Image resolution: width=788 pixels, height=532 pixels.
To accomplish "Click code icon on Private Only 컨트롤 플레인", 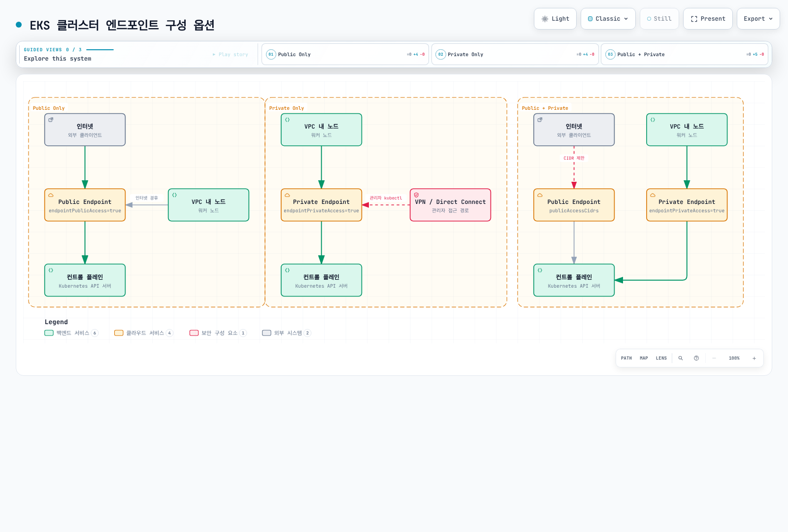I will (287, 270).
